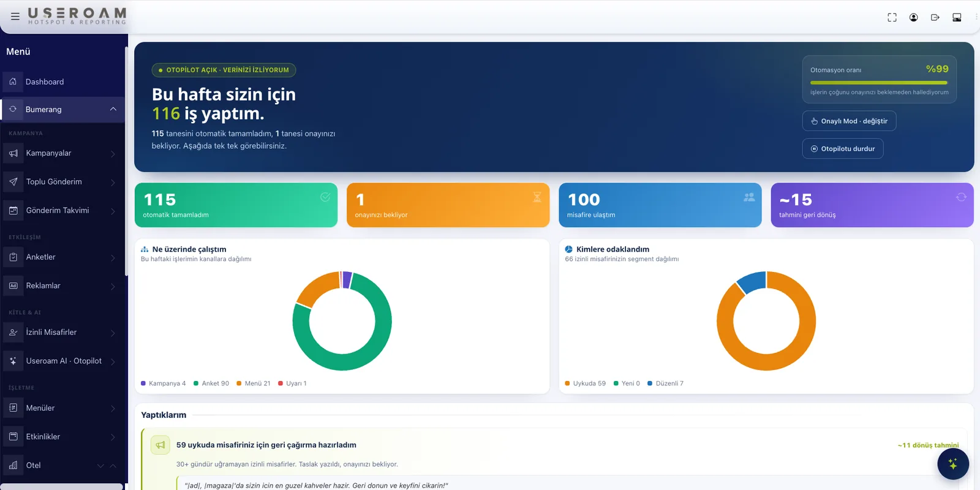Expand İzinli Misafirler submenu arrow
980x490 pixels.
click(113, 333)
